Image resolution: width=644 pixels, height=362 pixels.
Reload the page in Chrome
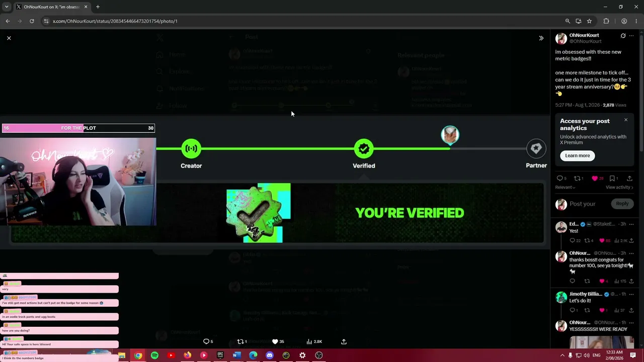click(x=32, y=21)
